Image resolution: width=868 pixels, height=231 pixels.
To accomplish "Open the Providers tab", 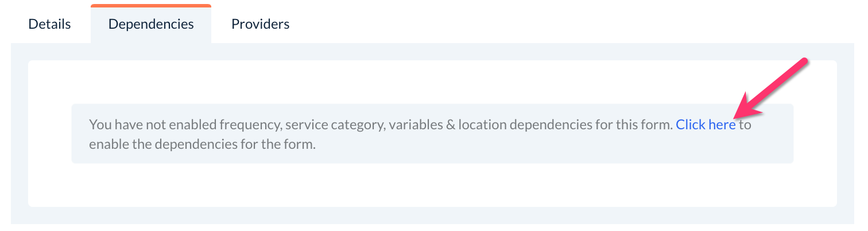I will (x=260, y=24).
